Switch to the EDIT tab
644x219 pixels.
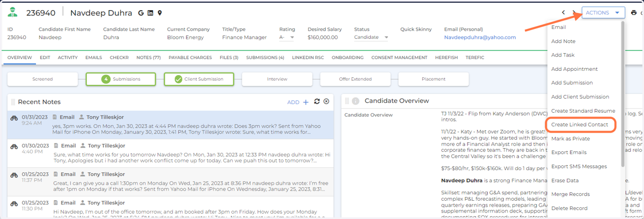click(x=45, y=57)
